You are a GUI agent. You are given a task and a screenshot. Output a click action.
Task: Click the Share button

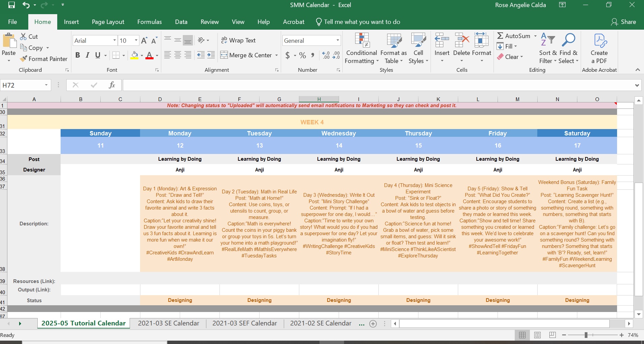[x=623, y=22]
